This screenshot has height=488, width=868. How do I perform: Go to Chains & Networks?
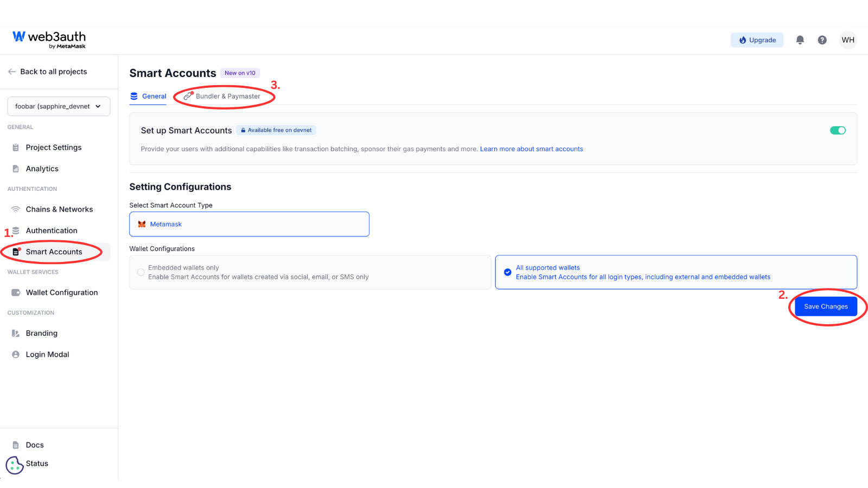[59, 209]
